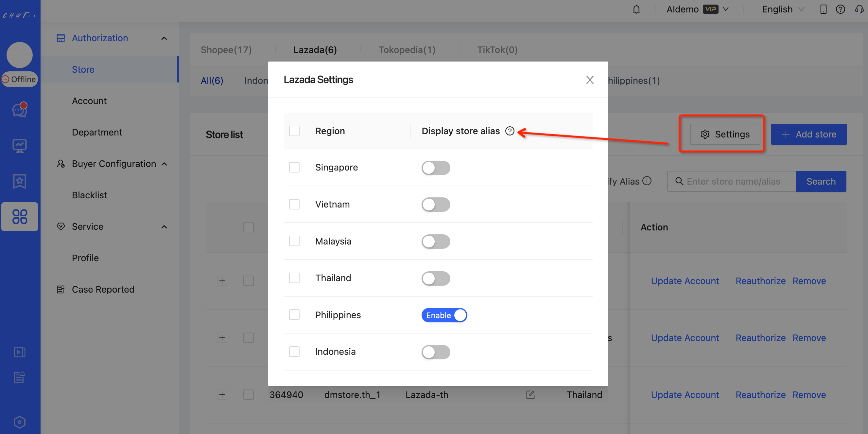Click the help question mark in header
The height and width of the screenshot is (434, 868).
point(840,9)
